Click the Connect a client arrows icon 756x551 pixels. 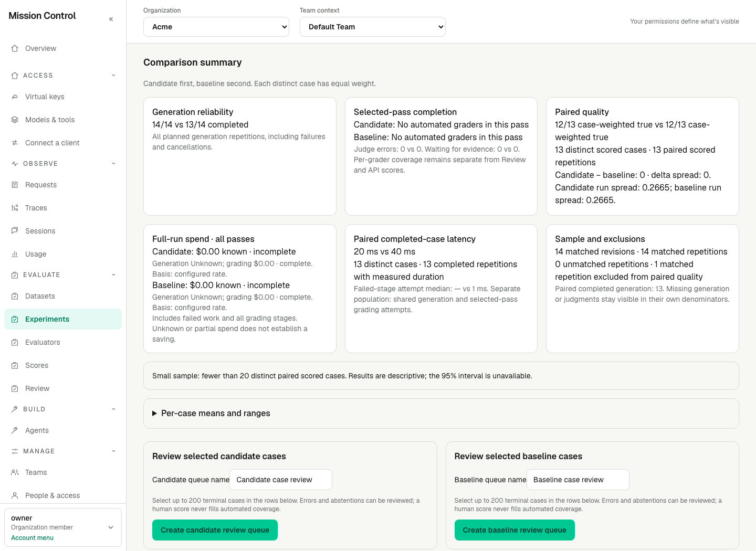click(15, 143)
